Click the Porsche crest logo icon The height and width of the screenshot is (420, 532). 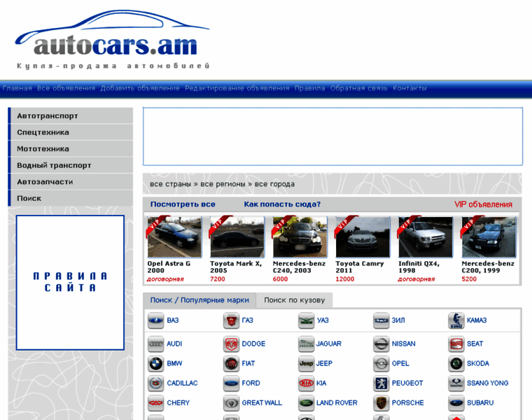click(381, 403)
